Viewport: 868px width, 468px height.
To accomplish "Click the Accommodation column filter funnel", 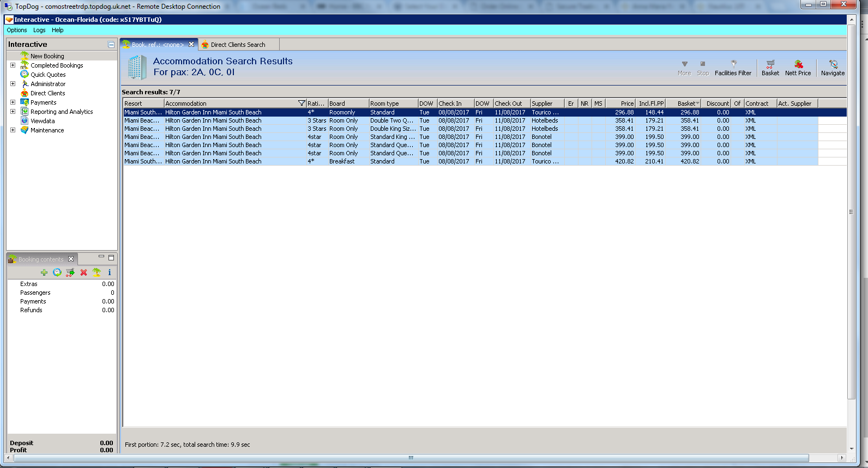I will coord(302,104).
